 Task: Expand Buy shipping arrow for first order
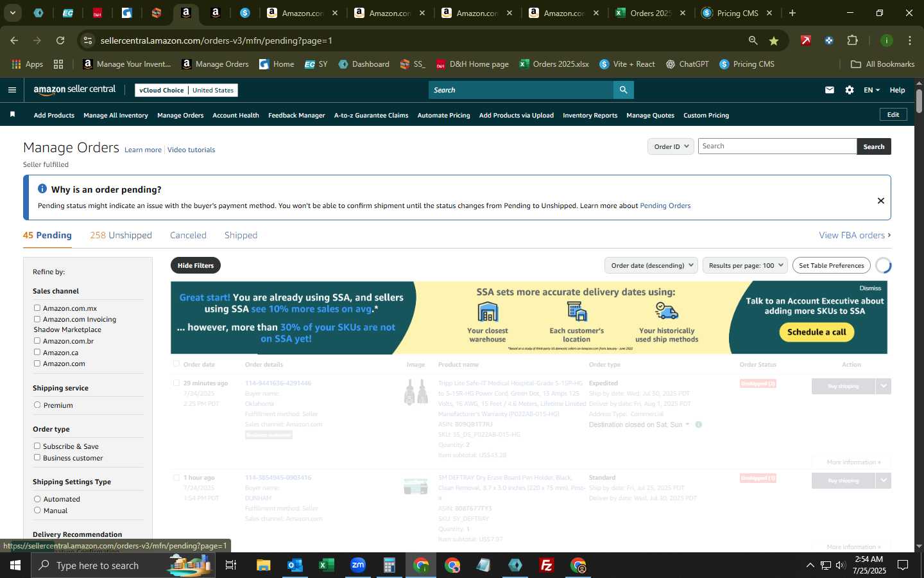(x=884, y=386)
